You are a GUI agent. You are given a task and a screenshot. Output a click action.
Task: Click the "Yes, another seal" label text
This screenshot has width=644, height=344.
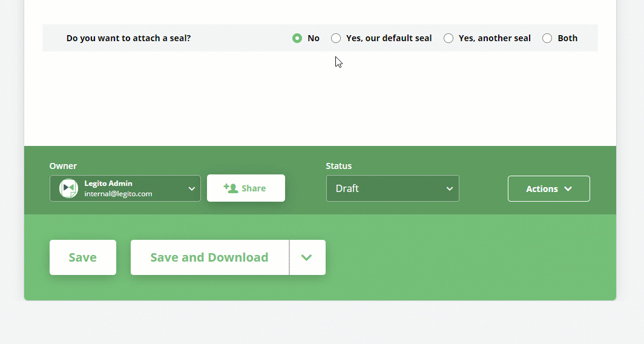pyautogui.click(x=494, y=38)
